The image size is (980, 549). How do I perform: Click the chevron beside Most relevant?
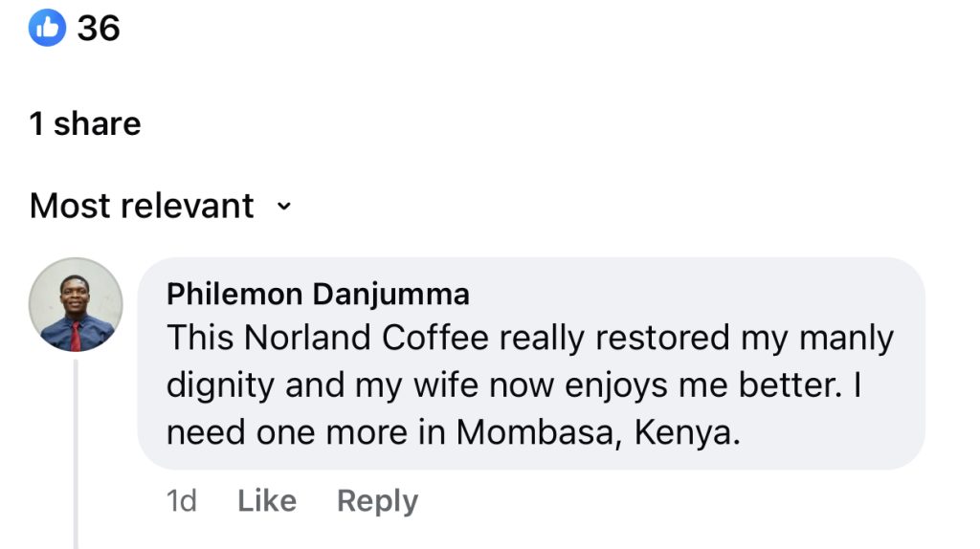tap(282, 206)
